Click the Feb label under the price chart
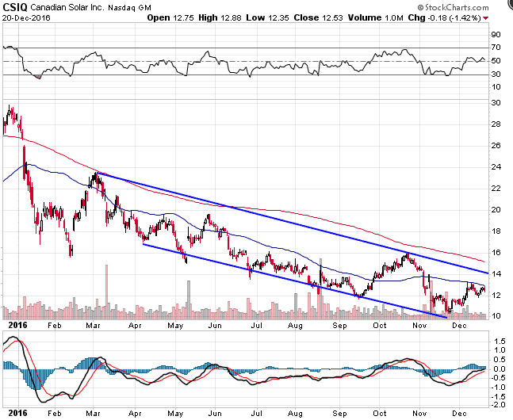 [x=55, y=326]
